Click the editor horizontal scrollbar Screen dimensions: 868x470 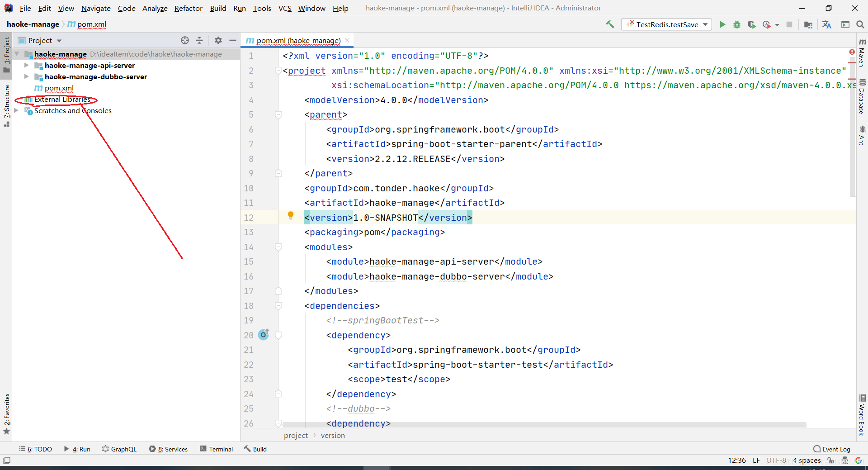click(544, 425)
